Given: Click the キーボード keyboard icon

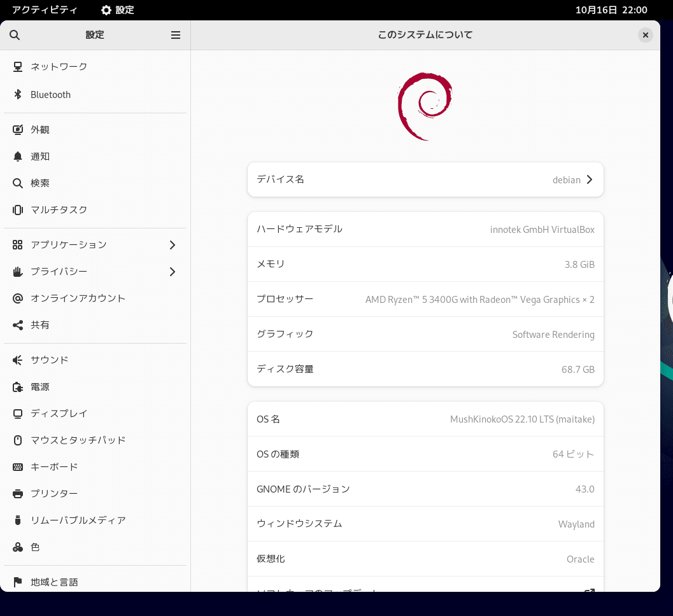Looking at the screenshot, I should pos(18,466).
